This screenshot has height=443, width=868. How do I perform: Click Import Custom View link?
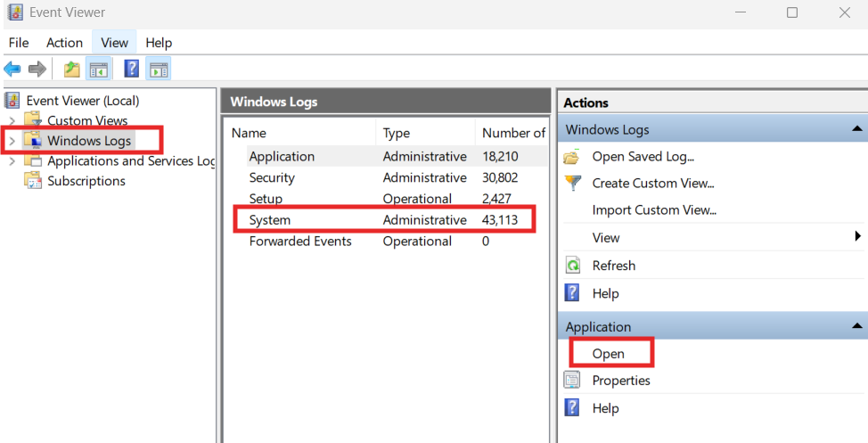[654, 210]
